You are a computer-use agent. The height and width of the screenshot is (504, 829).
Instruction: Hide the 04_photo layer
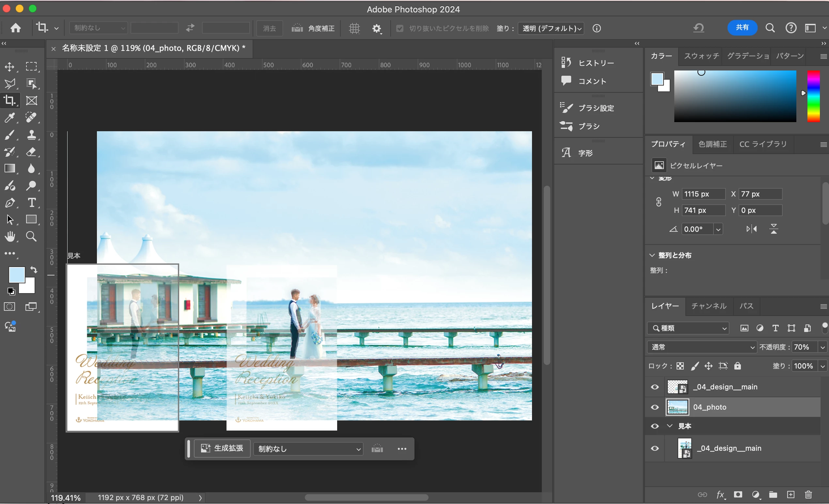point(655,407)
